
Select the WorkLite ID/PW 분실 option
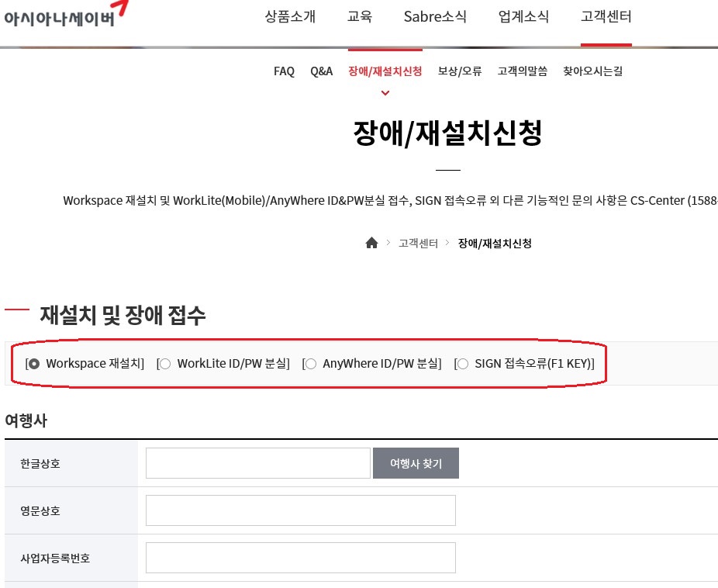point(165,364)
